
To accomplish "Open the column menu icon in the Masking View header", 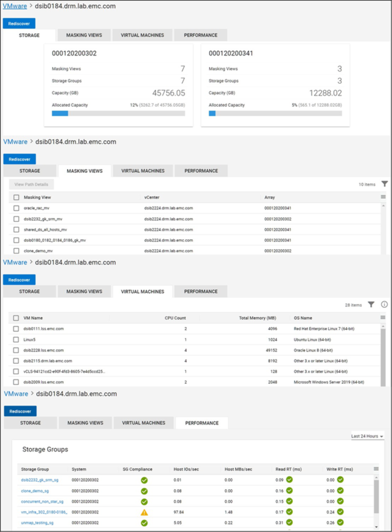I will point(383,197).
